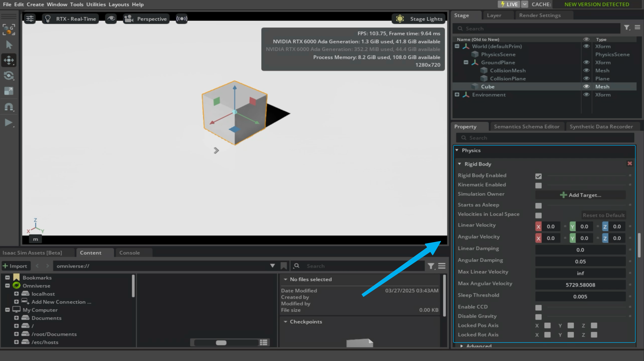The image size is (644, 361).
Task: Open the LIVE session dropdown arrow
Action: (524, 4)
